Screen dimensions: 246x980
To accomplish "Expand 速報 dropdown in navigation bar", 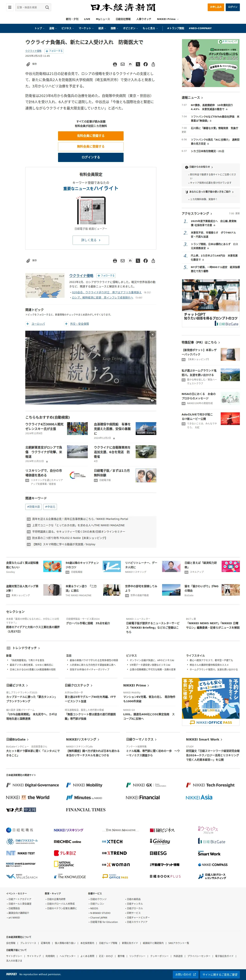I will (52, 28).
